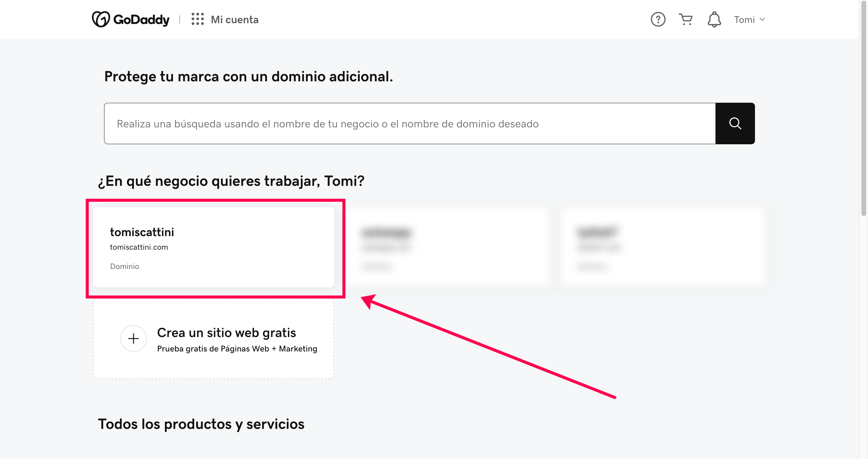
Task: Open the shopping cart icon
Action: point(685,19)
